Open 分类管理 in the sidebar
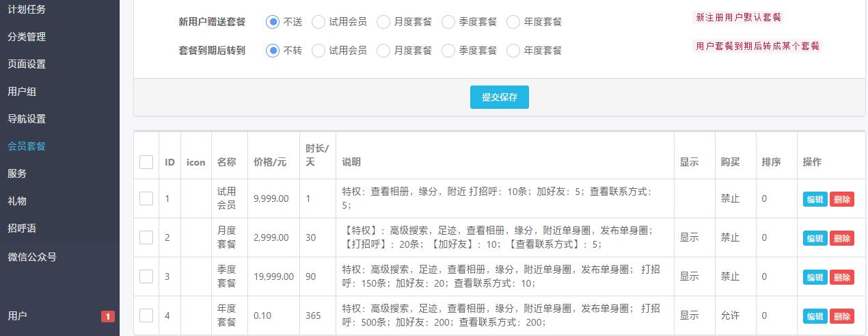The height and width of the screenshot is (336, 868). coord(27,37)
